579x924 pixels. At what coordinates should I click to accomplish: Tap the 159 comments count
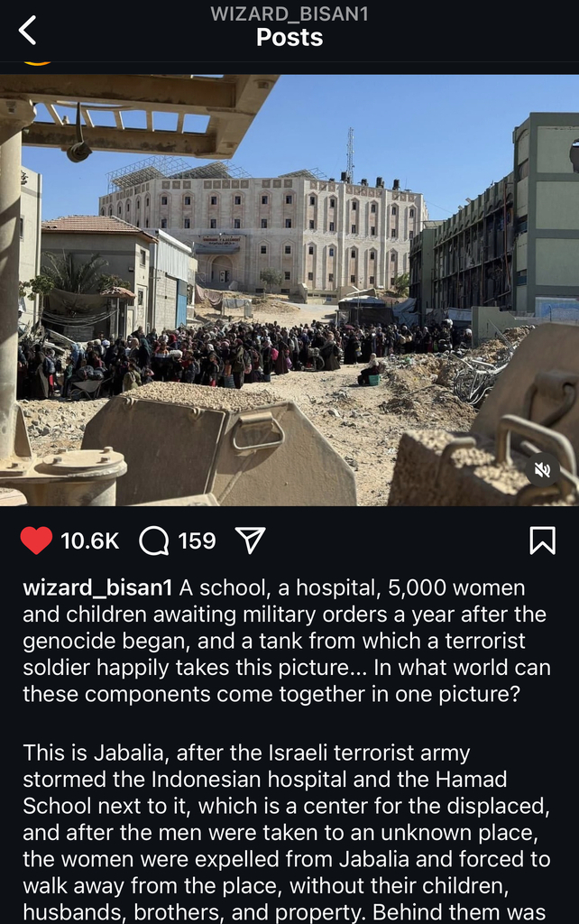pos(197,541)
